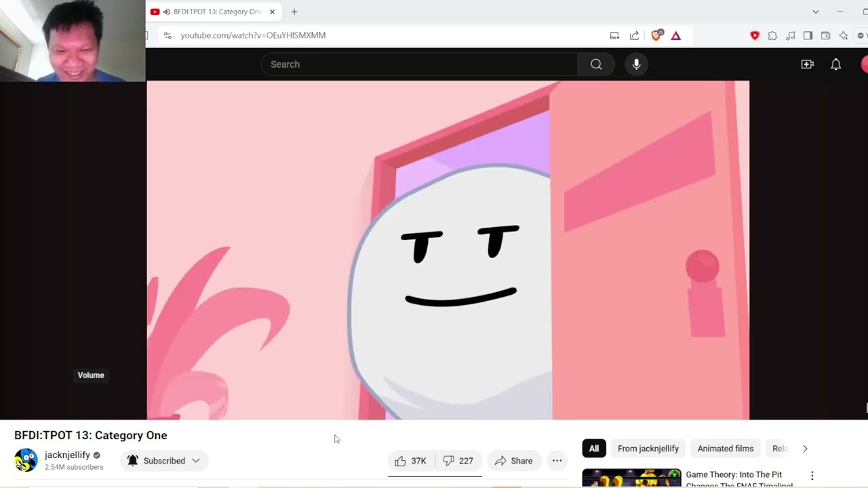Screen dimensions: 868x488
Task: Open the video more actions ellipsis
Action: coord(557,461)
